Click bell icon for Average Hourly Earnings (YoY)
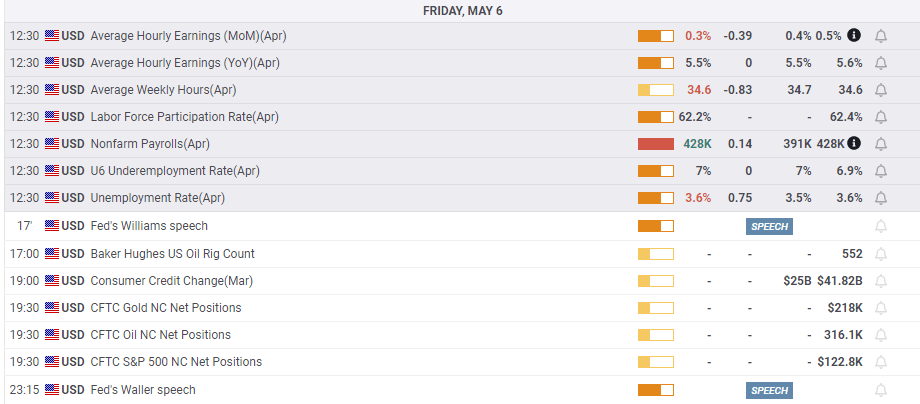Screen dimensions: 920x404 point(881,63)
